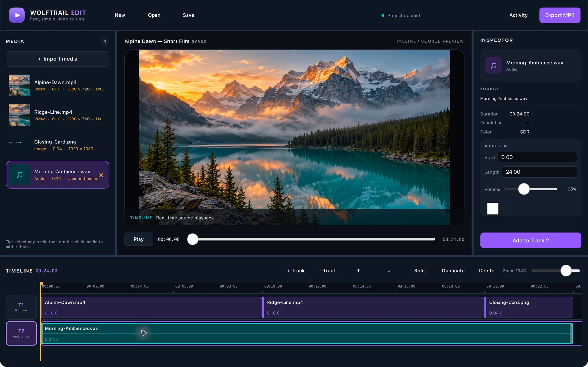Screen dimensions: 588x367
Task: Click the Split tool in timeline toolbar
Action: pyautogui.click(x=419, y=271)
